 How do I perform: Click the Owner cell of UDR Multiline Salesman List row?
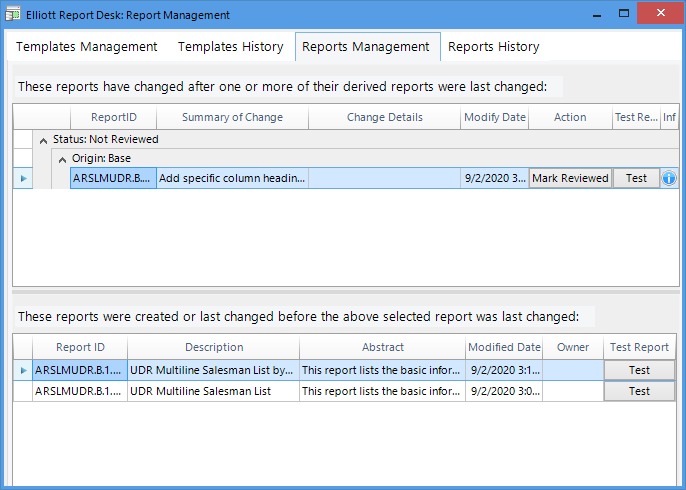tap(573, 391)
